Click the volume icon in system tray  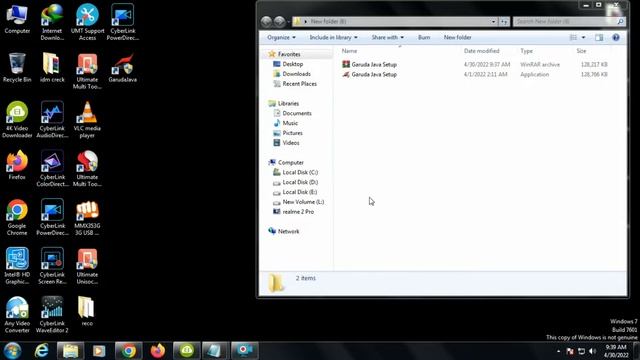pos(592,351)
